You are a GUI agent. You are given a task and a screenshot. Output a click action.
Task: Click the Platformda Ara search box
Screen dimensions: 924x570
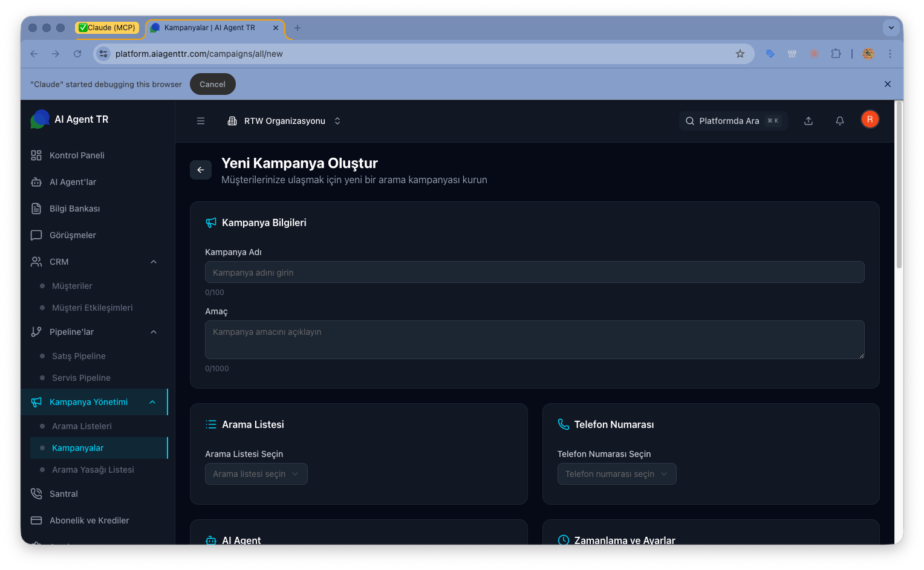pyautogui.click(x=733, y=121)
